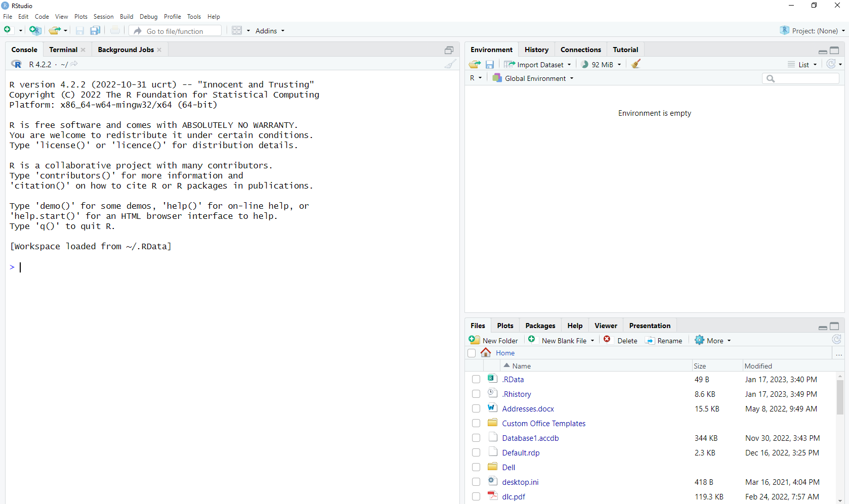Open the dlc.pdf file link
849x504 pixels.
tap(514, 496)
